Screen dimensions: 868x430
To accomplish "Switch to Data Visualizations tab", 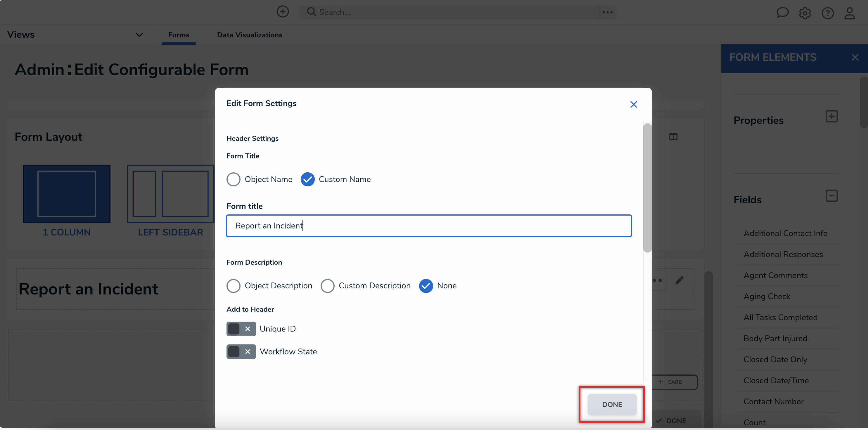I will (x=249, y=35).
